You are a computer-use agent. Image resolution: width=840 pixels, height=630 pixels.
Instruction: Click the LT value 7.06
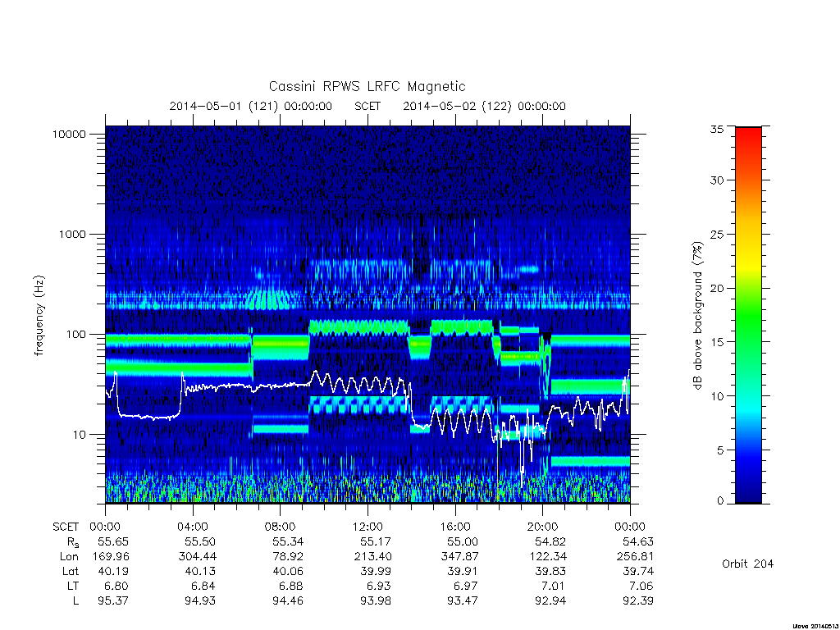tap(641, 586)
